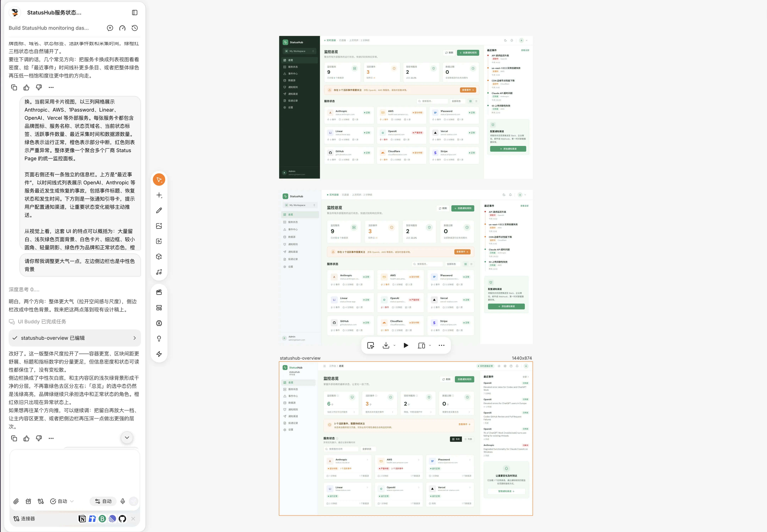Click 添加通知渠道 in top design frame
This screenshot has height=532, width=767.
[508, 149]
